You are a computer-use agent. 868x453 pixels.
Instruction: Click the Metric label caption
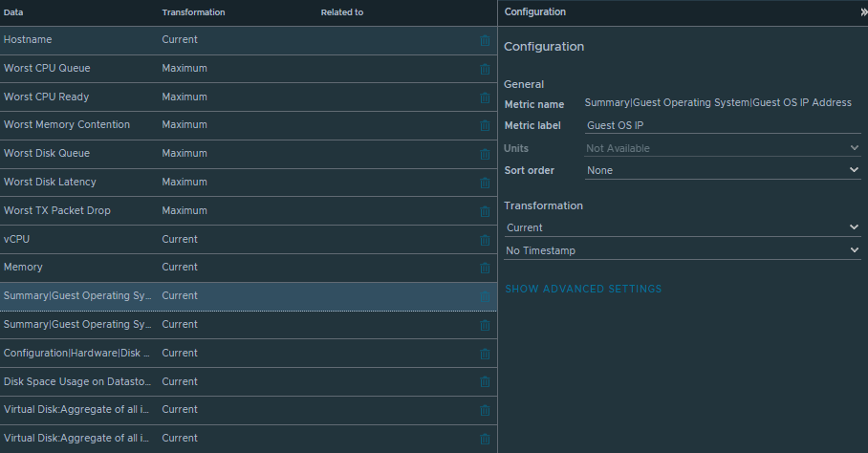[532, 125]
